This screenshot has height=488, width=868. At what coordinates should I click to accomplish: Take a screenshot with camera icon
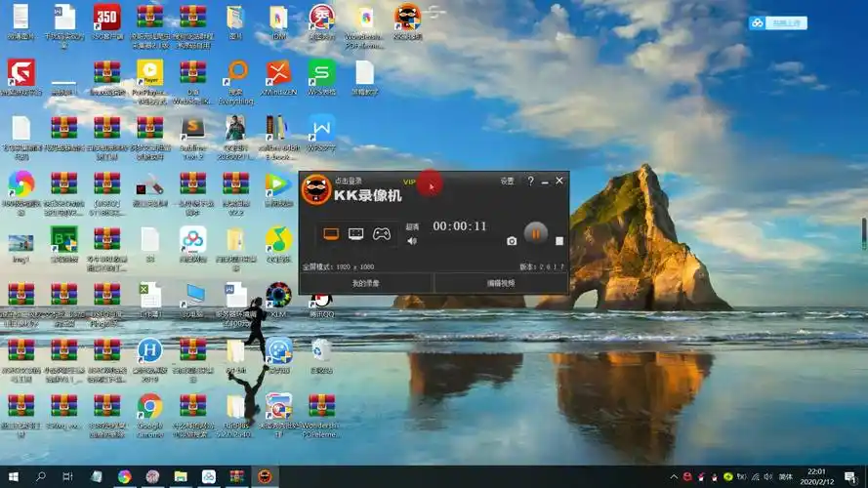(512, 241)
